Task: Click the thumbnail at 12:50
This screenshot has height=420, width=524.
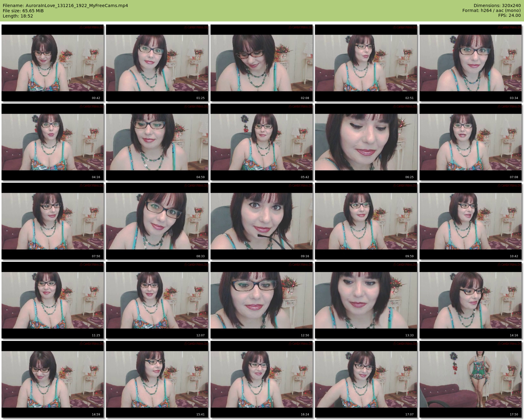Action: (x=262, y=300)
